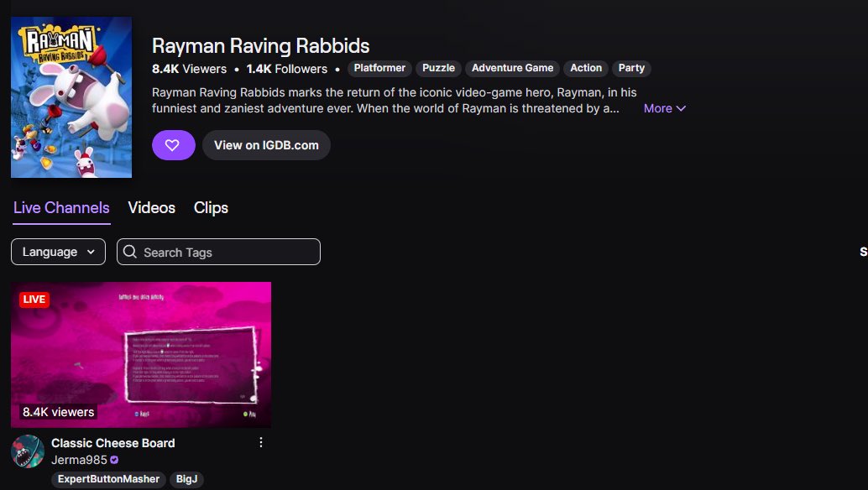Screen dimensions: 868x490
Task: Click the 8.4K Viewers count text
Action: (x=190, y=69)
